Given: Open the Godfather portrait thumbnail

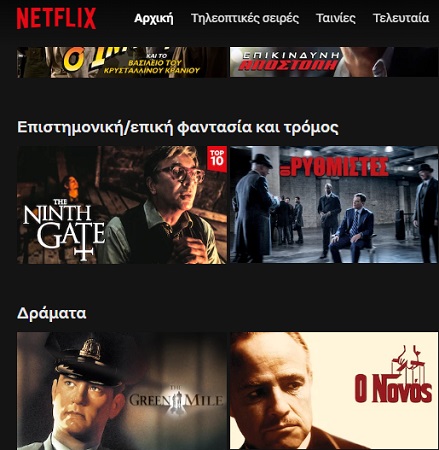Looking at the screenshot, I should [x=334, y=391].
